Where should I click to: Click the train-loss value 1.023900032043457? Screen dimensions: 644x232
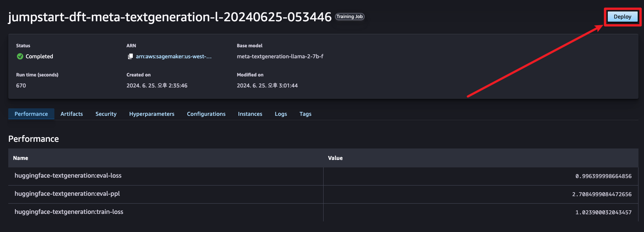point(603,212)
